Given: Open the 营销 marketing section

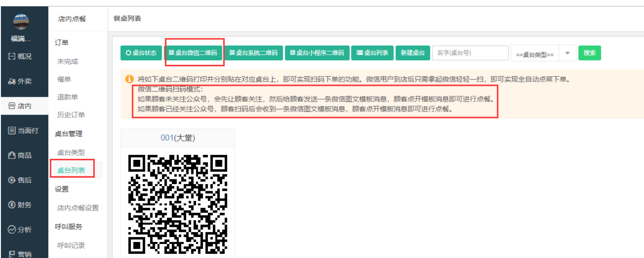Looking at the screenshot, I should point(20,254).
